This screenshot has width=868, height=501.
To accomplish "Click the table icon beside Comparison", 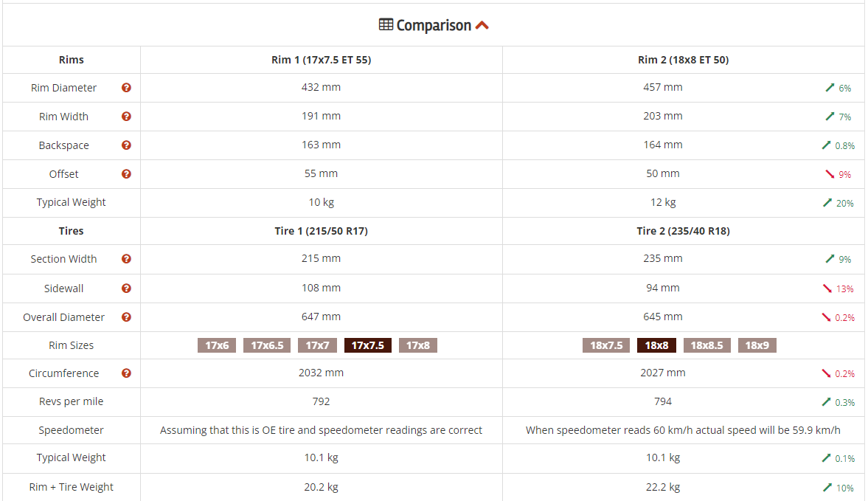I will click(386, 25).
